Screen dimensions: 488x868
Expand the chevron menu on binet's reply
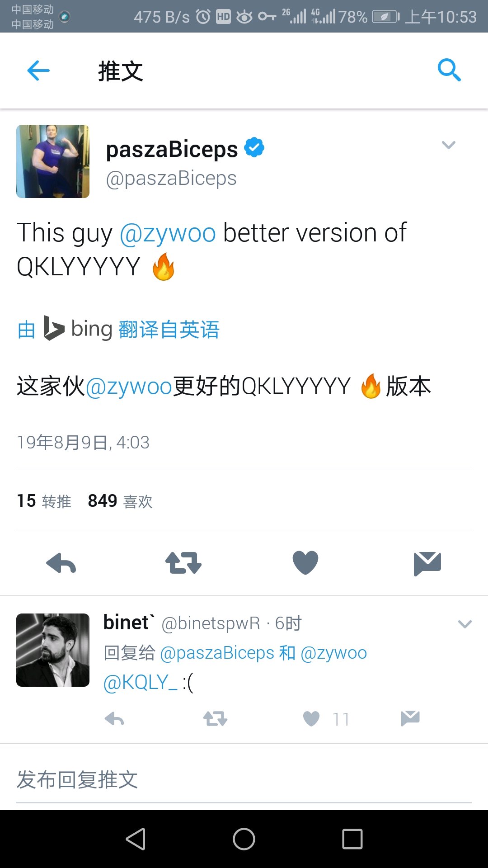coord(465,624)
